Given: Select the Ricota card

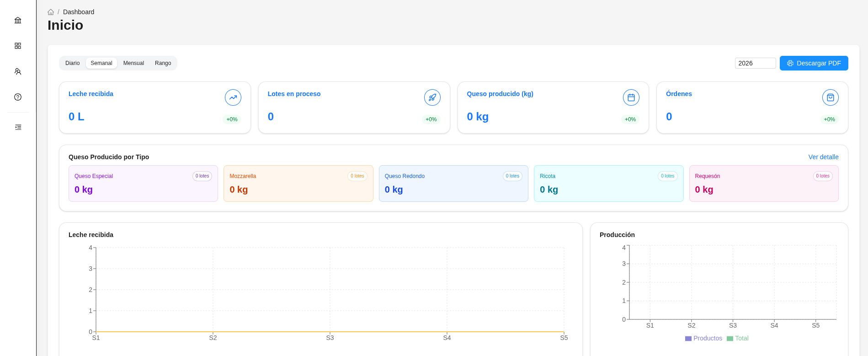Looking at the screenshot, I should pos(609,183).
